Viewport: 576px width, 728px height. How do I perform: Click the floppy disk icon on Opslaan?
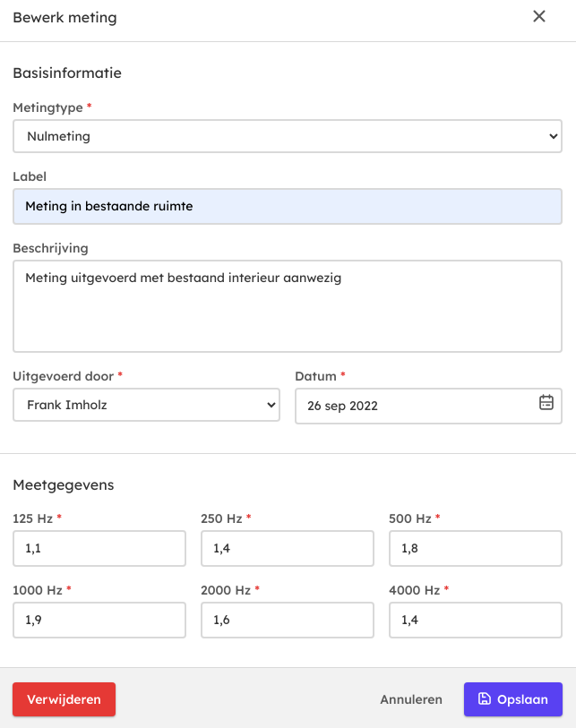pos(485,699)
